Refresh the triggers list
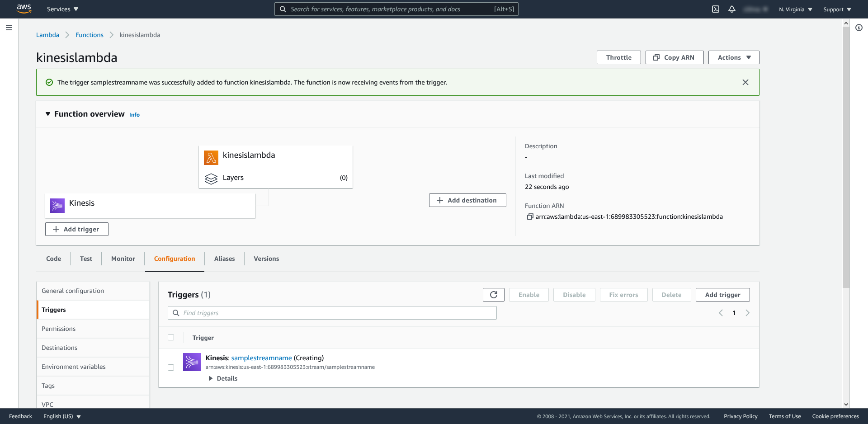Viewport: 868px width, 424px height. pyautogui.click(x=494, y=295)
